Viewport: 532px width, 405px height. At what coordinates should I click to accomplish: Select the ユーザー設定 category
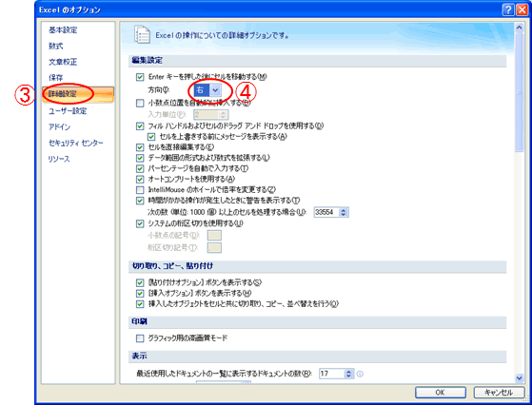coord(68,111)
